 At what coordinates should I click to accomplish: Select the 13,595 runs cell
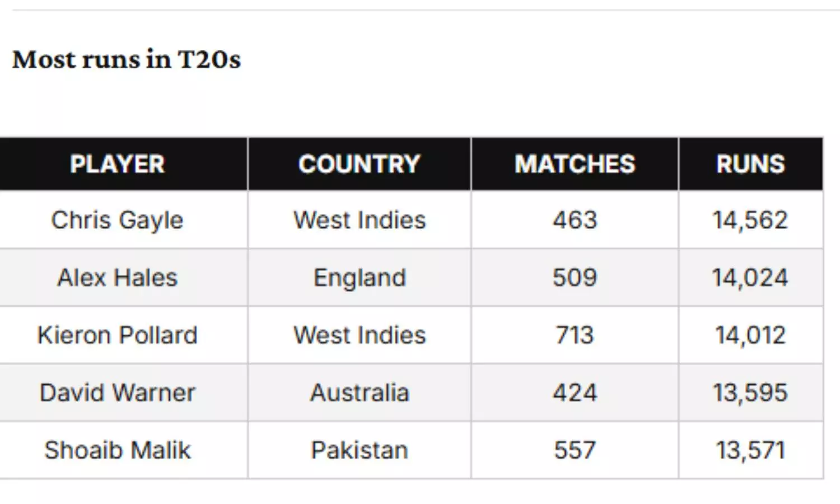[x=750, y=393]
